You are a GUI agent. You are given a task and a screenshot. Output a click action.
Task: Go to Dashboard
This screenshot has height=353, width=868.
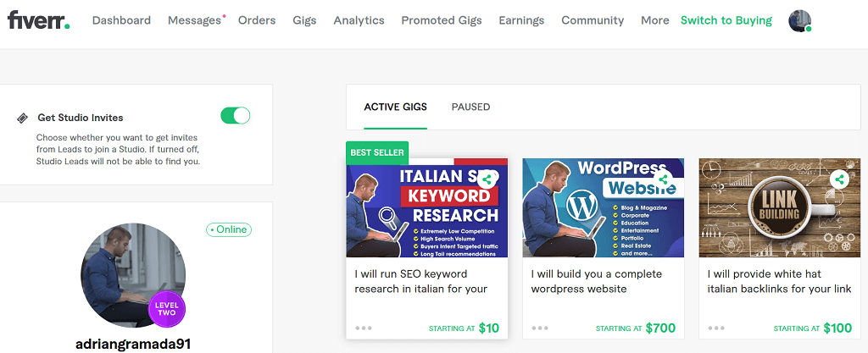(x=121, y=20)
